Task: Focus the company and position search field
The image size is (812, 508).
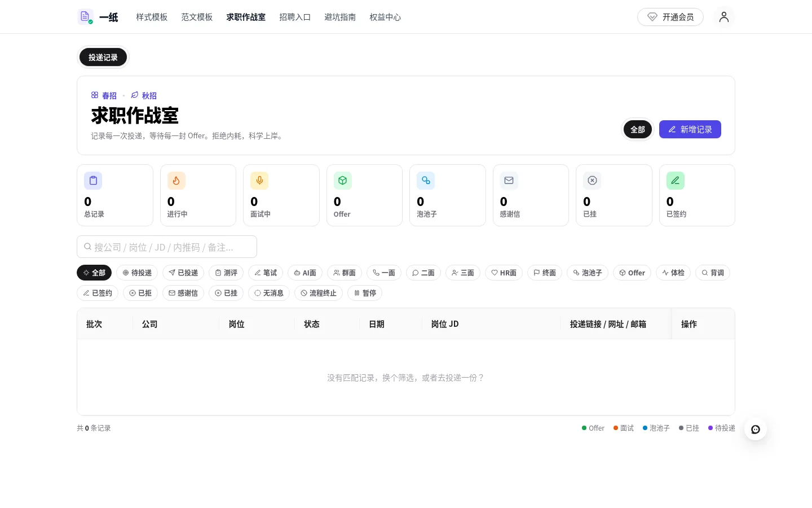Action: (167, 247)
